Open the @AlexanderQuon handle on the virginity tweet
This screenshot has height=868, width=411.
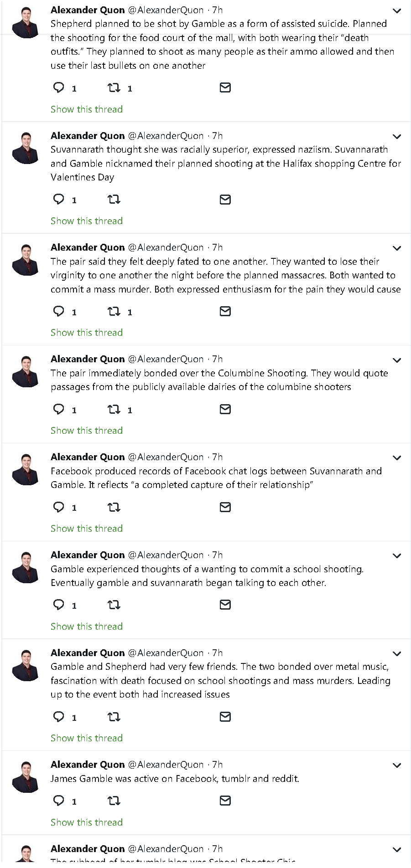point(166,247)
